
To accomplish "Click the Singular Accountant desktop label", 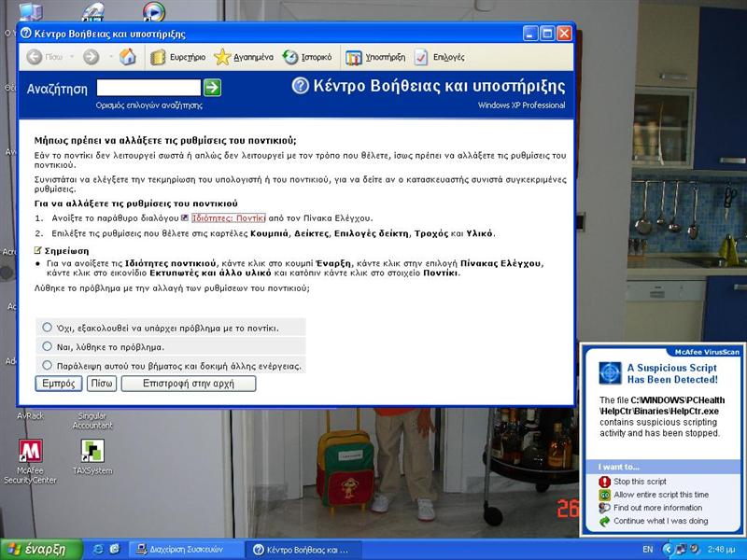I will [92, 421].
